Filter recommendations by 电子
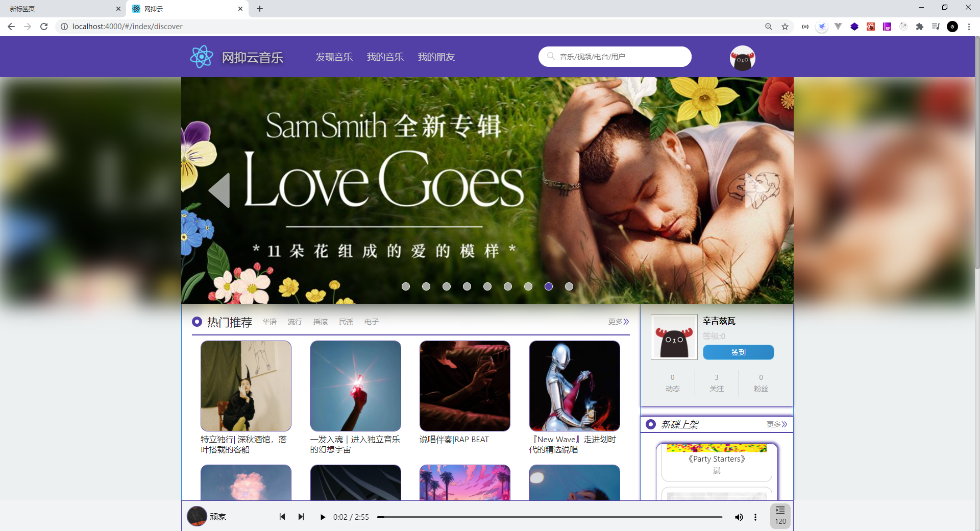Viewport: 980px width, 531px height. coord(372,322)
